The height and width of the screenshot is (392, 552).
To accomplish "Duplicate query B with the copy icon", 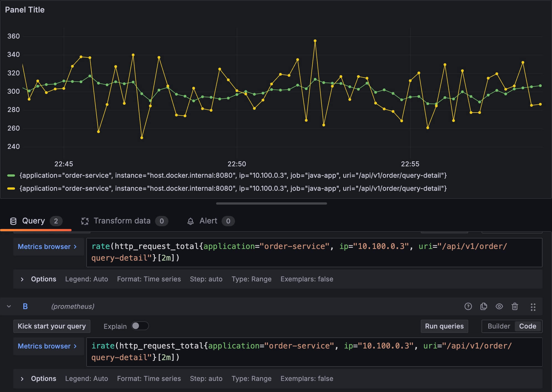I will pos(483,306).
